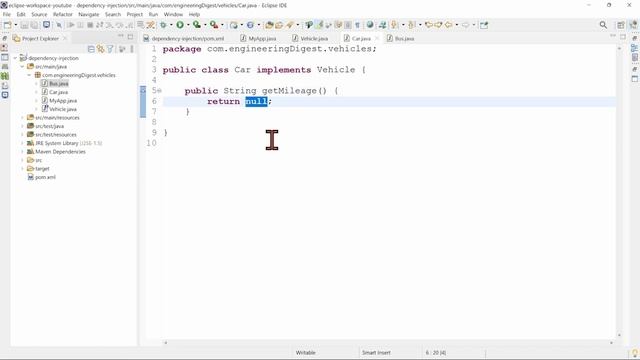Click the Filter icon in Project Explorer

(110, 49)
